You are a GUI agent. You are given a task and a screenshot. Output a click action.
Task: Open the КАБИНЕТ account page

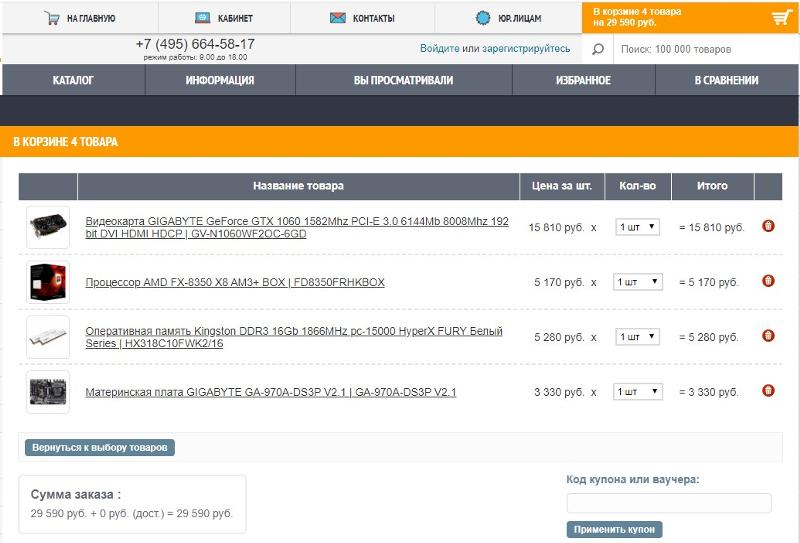pyautogui.click(x=224, y=18)
